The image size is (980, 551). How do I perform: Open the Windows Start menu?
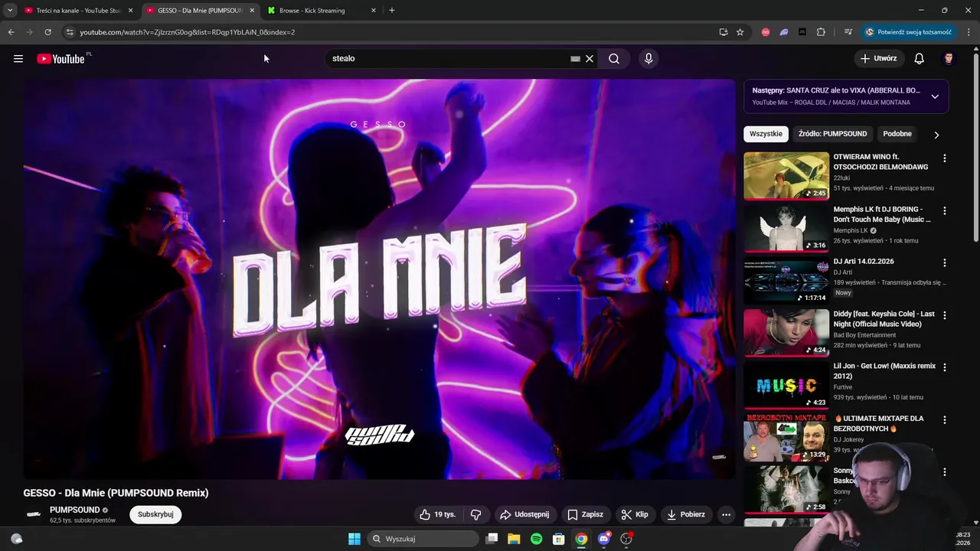click(354, 539)
